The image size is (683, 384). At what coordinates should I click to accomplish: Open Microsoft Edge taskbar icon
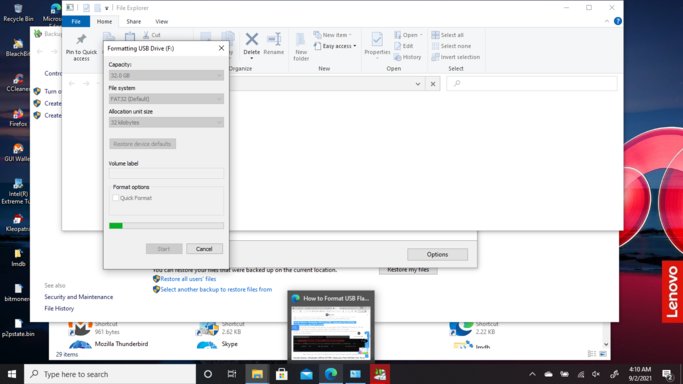331,374
